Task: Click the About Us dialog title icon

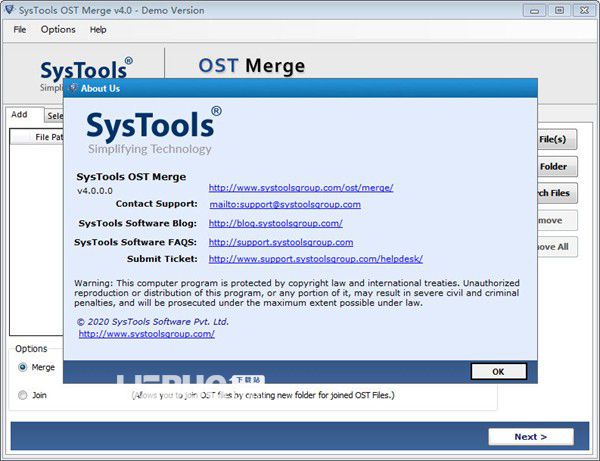Action: click(72, 88)
